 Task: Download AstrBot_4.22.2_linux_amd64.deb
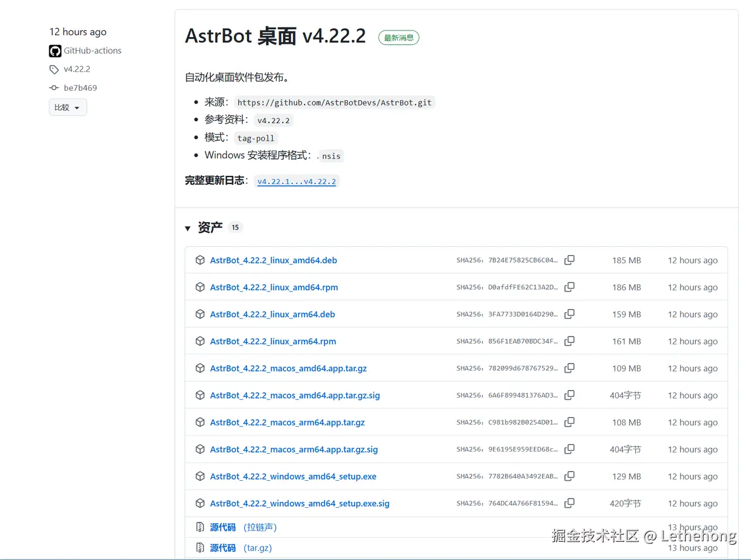273,260
